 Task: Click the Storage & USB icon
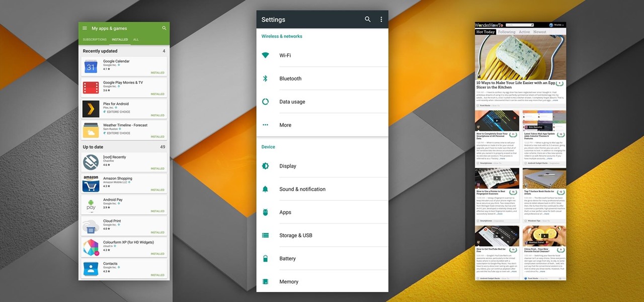265,236
